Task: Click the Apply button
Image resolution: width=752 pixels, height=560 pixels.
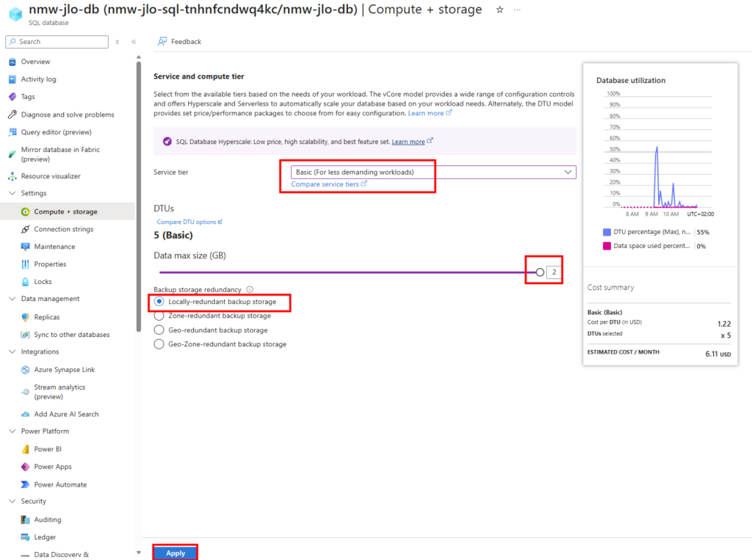Action: click(x=176, y=553)
